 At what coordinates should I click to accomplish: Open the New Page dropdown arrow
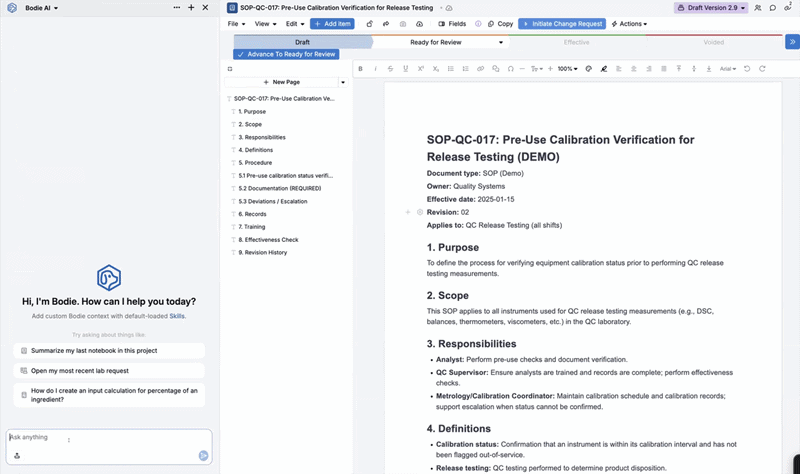(x=343, y=82)
